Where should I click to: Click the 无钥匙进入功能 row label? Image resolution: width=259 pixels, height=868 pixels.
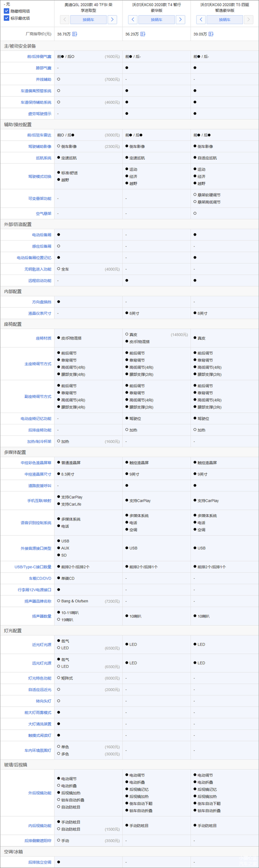[x=38, y=269]
